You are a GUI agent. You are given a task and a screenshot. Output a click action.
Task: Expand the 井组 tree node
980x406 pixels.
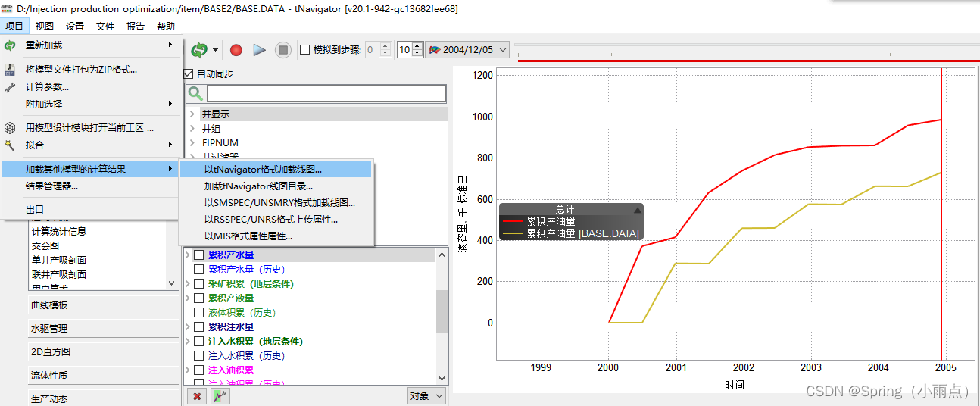point(192,128)
